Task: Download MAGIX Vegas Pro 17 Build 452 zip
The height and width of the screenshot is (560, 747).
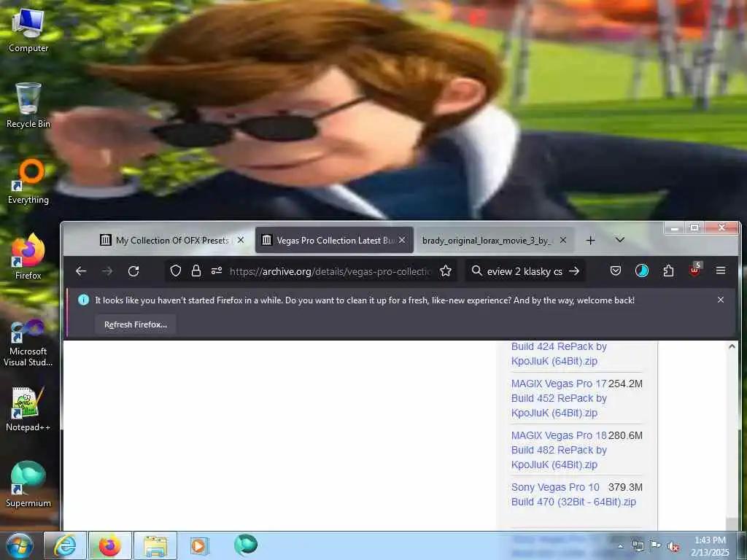Action: point(559,398)
